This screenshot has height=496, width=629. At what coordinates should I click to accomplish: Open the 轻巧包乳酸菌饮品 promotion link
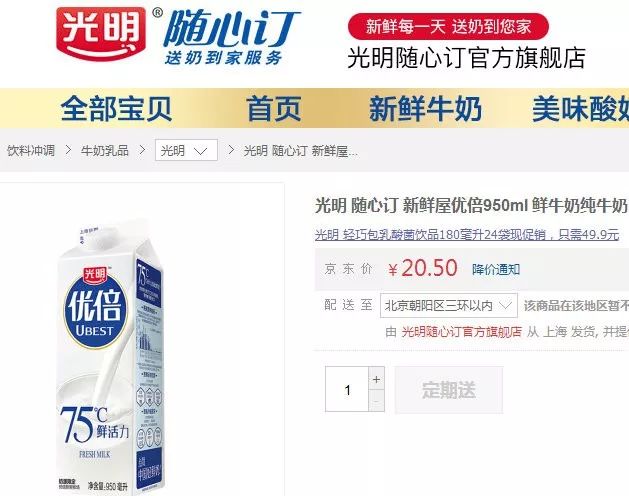point(467,234)
